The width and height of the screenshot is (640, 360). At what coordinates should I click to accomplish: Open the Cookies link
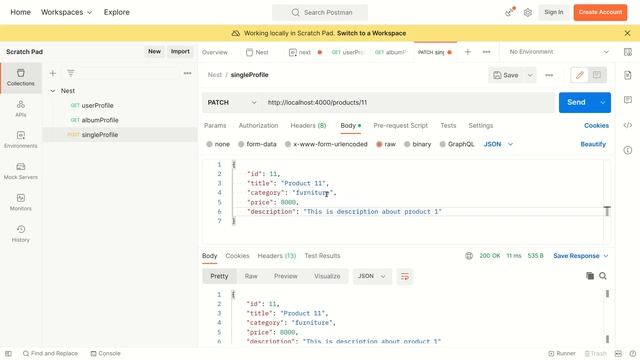tap(596, 125)
